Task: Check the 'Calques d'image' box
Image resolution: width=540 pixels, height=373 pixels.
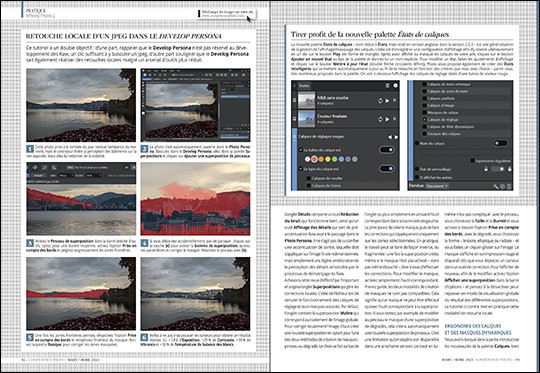Action: coord(425,105)
